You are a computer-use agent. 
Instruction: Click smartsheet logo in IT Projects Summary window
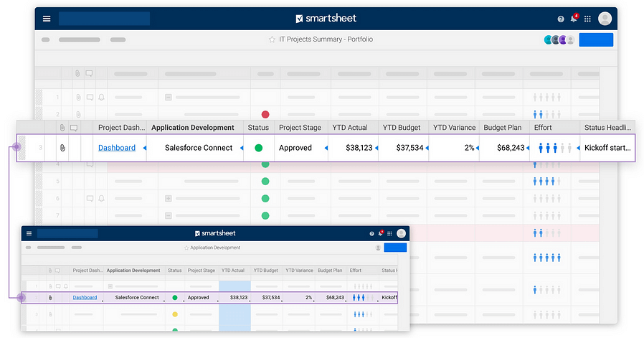326,19
